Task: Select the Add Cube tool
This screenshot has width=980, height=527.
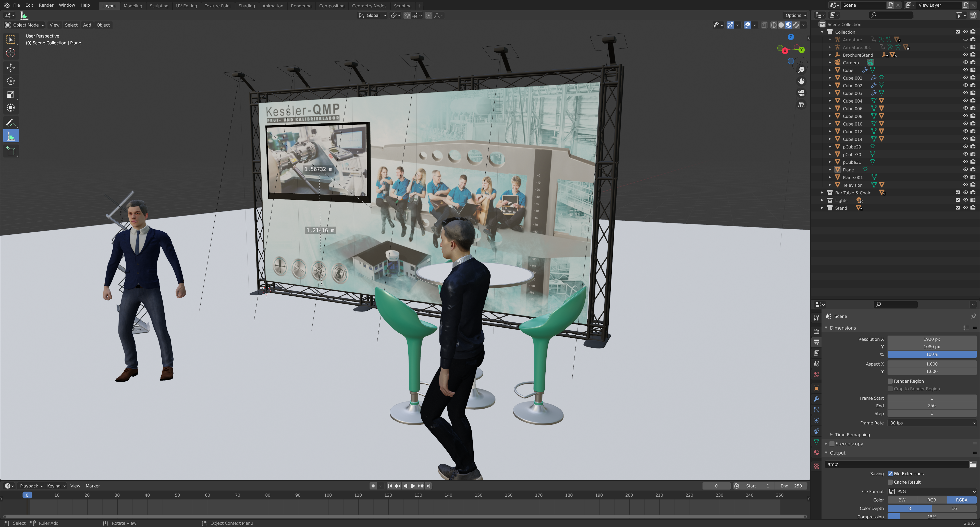Action: click(x=11, y=151)
